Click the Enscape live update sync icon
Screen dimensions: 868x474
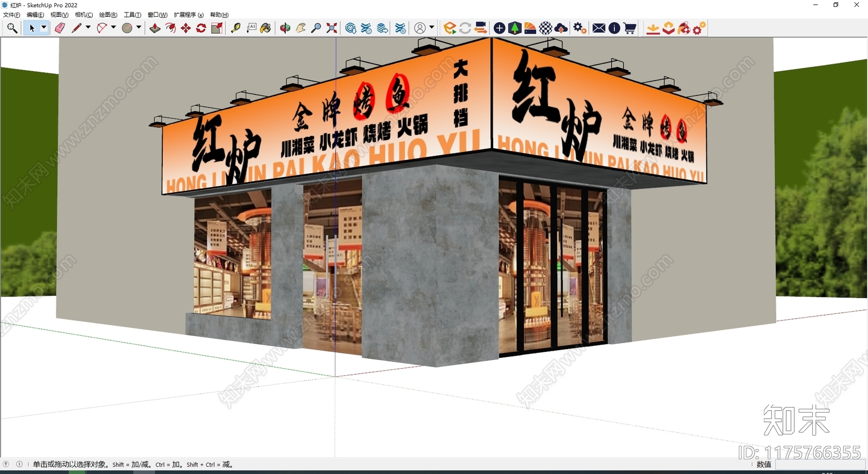point(465,28)
